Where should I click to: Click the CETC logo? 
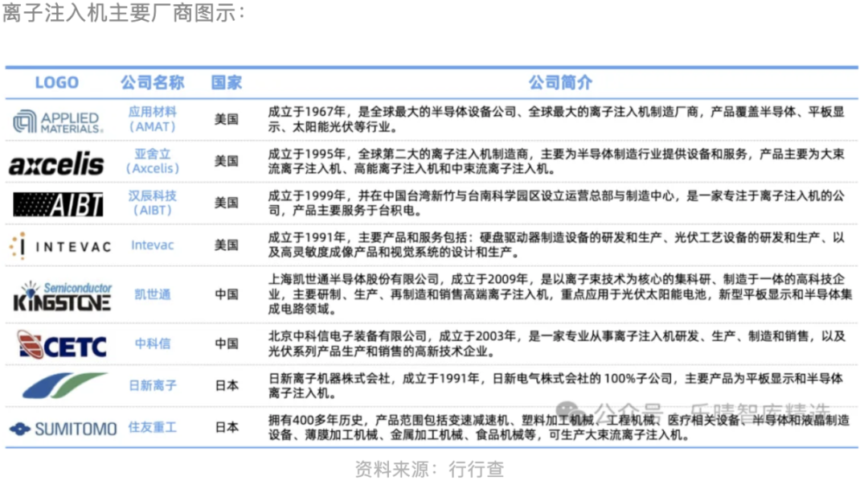(x=61, y=344)
